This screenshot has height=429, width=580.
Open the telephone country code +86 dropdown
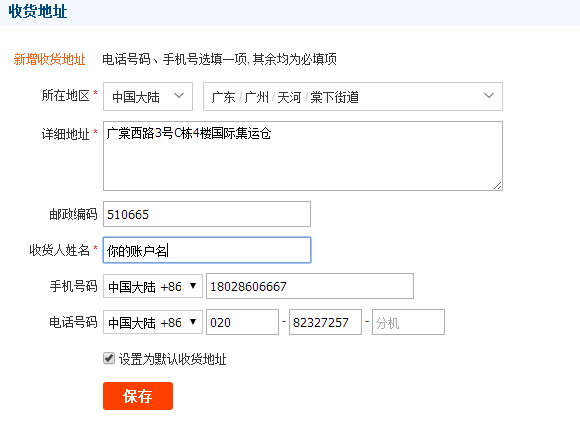[153, 322]
